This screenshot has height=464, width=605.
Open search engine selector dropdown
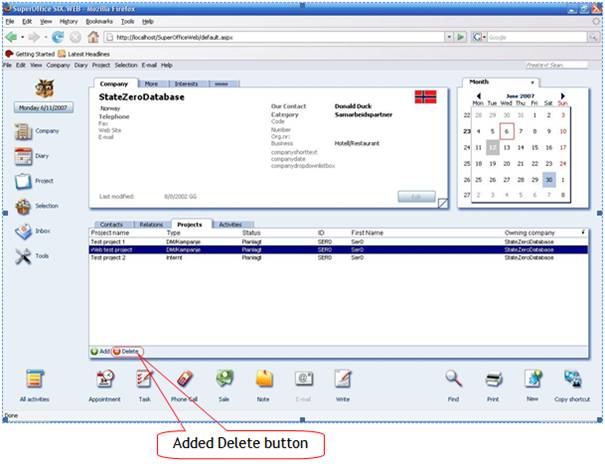[484, 37]
